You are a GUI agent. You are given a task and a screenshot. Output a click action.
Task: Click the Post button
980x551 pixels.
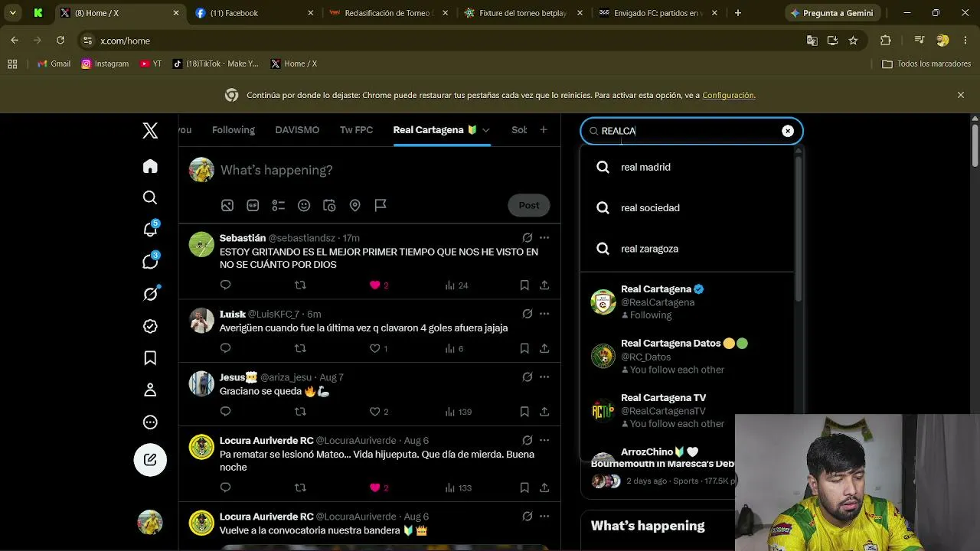pyautogui.click(x=529, y=205)
